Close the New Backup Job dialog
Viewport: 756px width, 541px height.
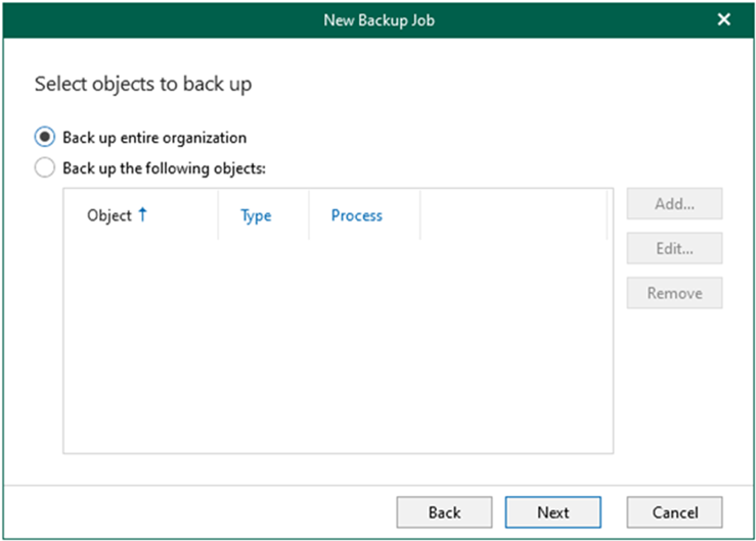(724, 20)
